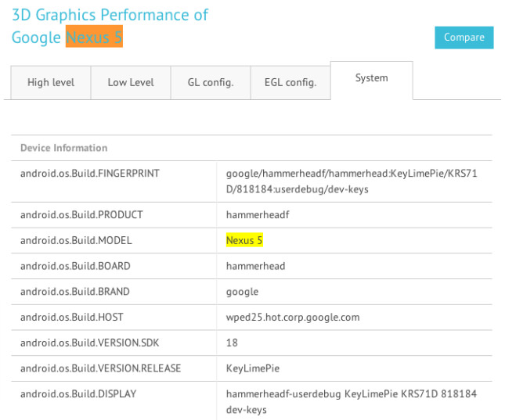Click the Device Information section header
Screen dimensions: 505x420
64,148
